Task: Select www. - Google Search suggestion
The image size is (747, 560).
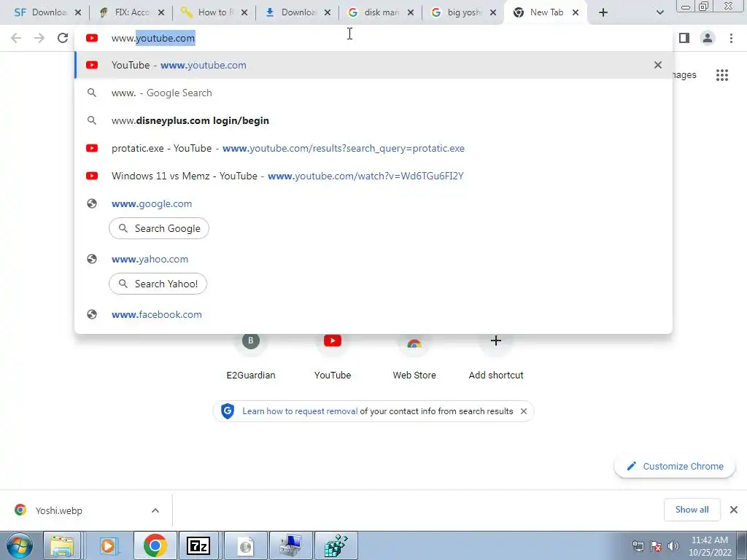Action: [373, 93]
